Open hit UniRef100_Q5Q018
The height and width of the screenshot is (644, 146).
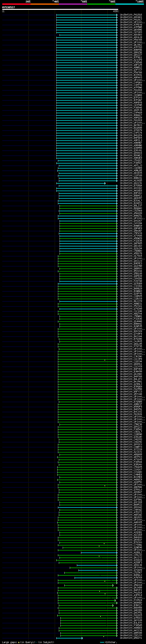pyautogui.click(x=131, y=585)
